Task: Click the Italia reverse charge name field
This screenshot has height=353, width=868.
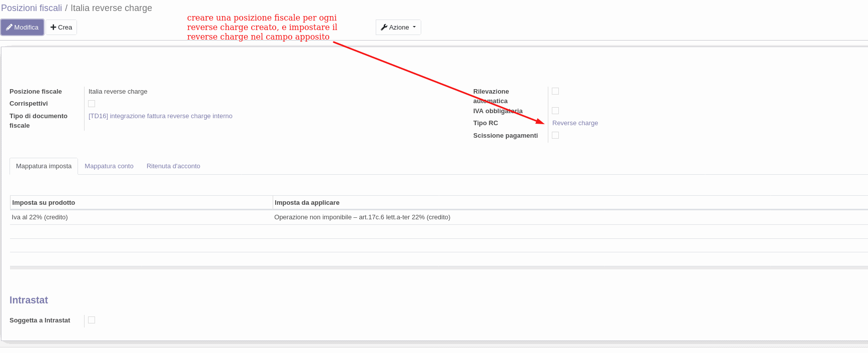Action: (118, 92)
